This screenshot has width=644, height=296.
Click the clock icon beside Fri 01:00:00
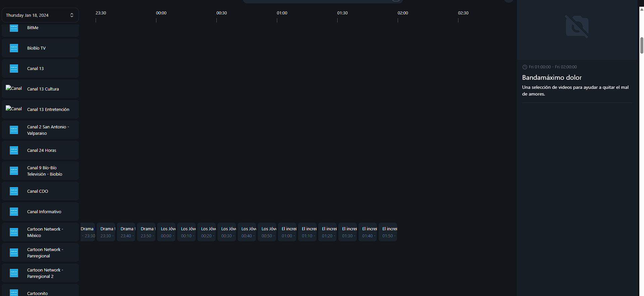click(x=525, y=67)
